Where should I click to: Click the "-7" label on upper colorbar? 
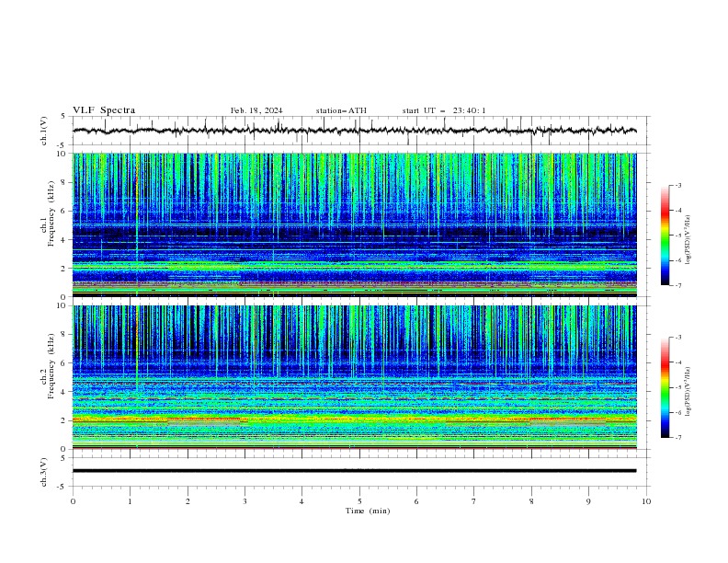pyautogui.click(x=677, y=285)
